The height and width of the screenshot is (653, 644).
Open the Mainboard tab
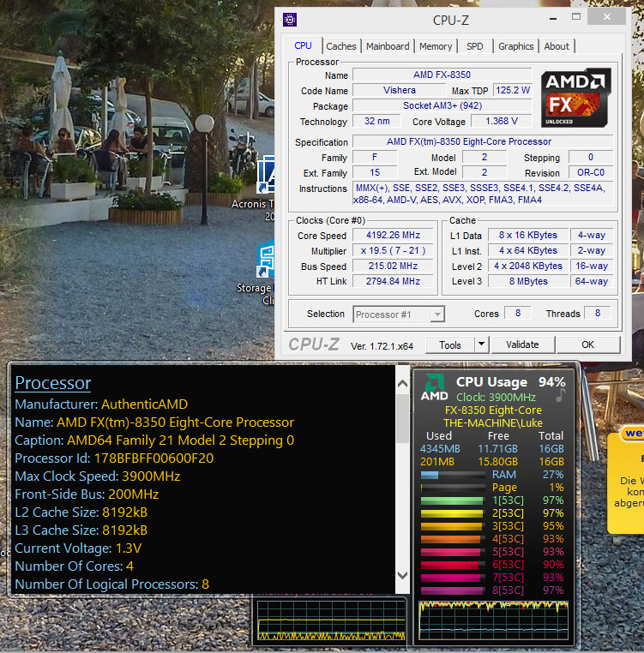tap(388, 46)
